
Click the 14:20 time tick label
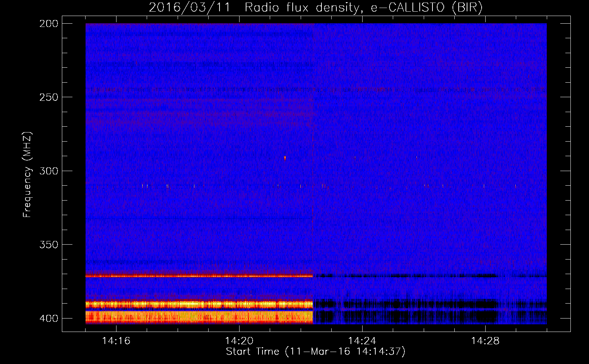[239, 341]
